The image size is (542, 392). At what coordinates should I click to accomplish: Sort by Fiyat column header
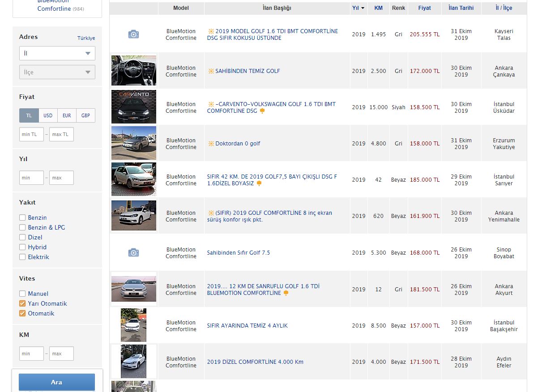(425, 8)
